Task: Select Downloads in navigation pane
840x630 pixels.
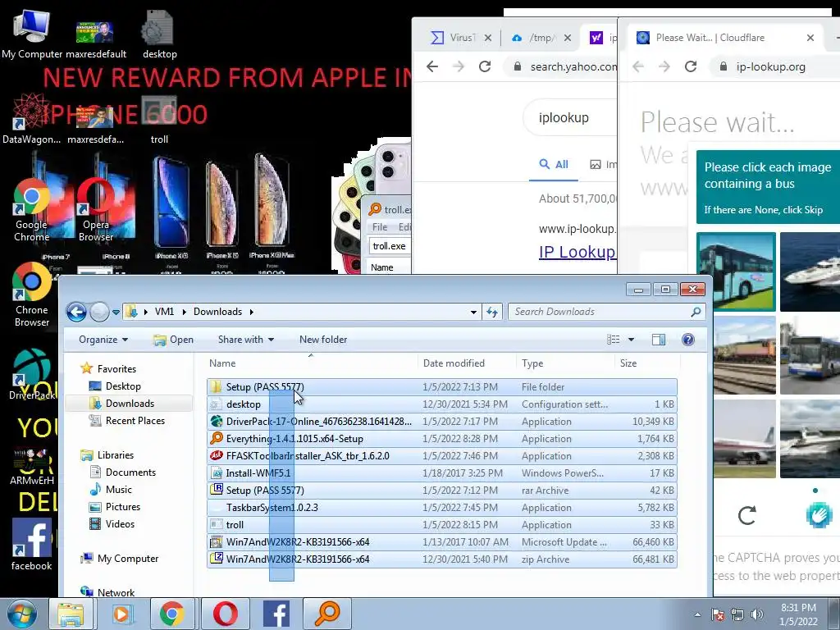Action: point(130,404)
